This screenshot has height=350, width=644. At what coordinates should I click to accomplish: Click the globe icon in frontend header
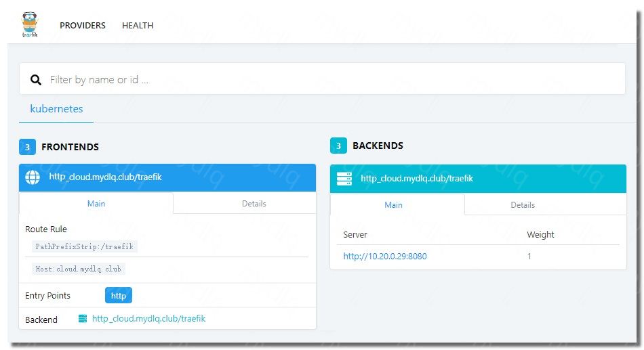tap(33, 177)
